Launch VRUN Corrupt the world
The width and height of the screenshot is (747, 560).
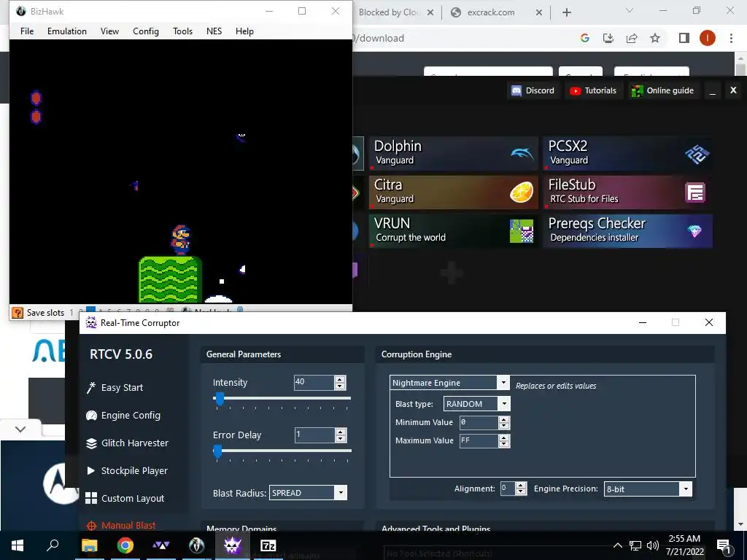(454, 231)
